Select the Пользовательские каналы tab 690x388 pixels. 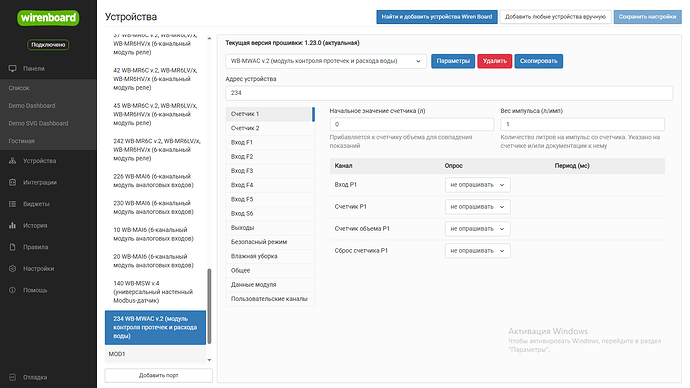pyautogui.click(x=270, y=299)
